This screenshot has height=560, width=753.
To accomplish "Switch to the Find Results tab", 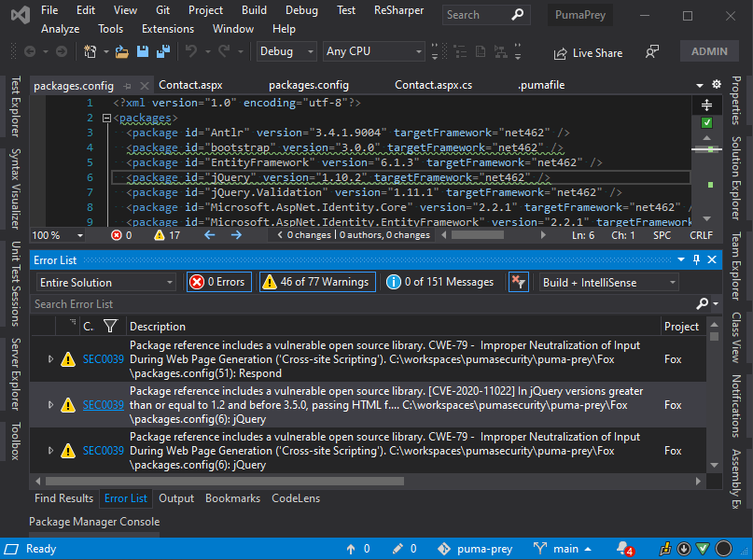I will coord(63,498).
